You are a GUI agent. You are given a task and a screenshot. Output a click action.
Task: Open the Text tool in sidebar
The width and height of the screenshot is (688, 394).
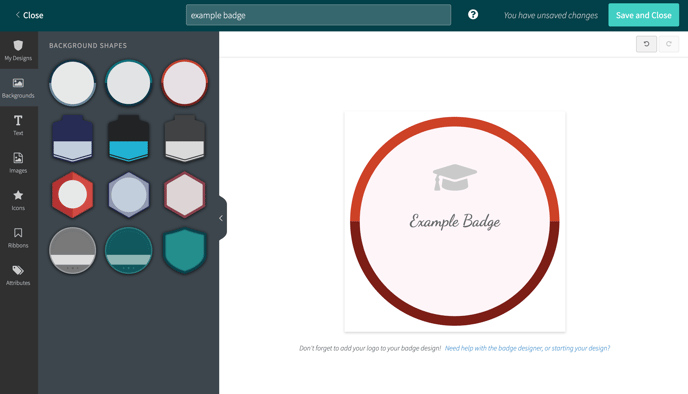click(18, 125)
